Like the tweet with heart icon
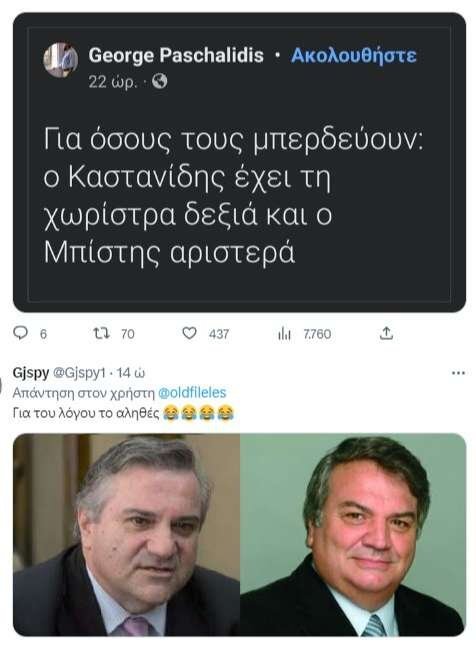 point(189,333)
